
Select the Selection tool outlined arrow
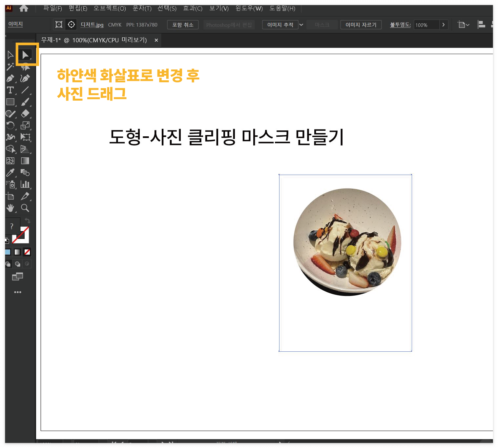click(10, 55)
